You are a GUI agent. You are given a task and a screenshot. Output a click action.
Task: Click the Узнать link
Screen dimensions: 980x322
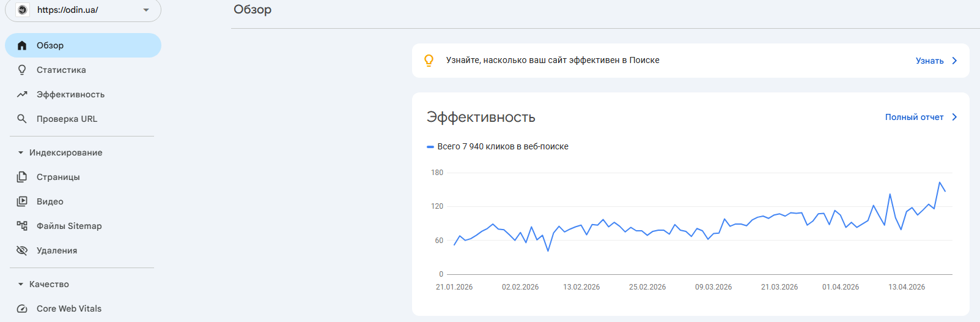(929, 61)
